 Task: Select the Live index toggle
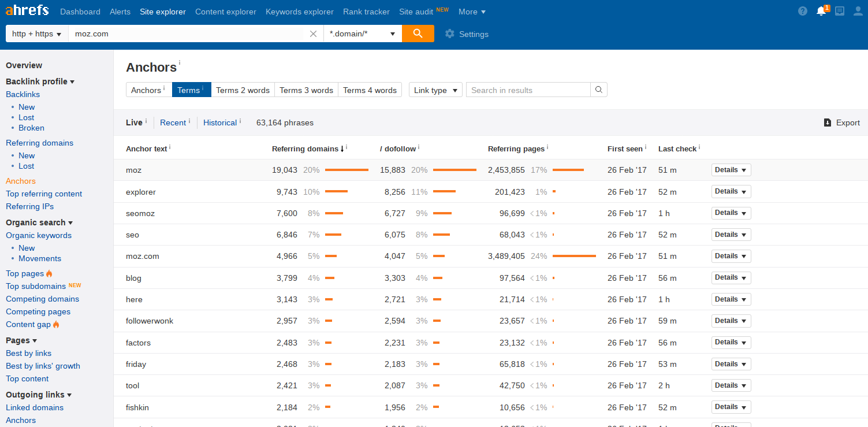tap(134, 122)
